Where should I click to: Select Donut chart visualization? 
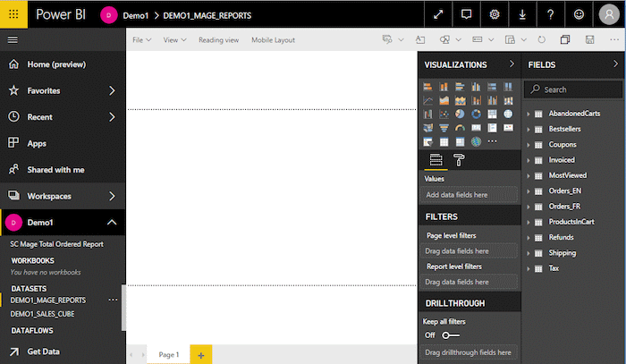pos(476,114)
